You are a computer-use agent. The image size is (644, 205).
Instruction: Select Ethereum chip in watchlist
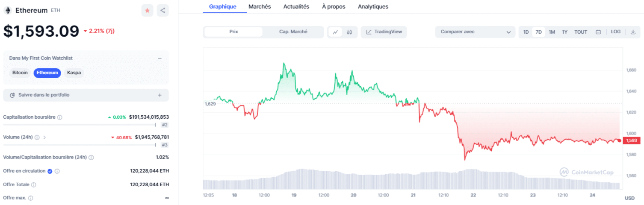pos(47,73)
